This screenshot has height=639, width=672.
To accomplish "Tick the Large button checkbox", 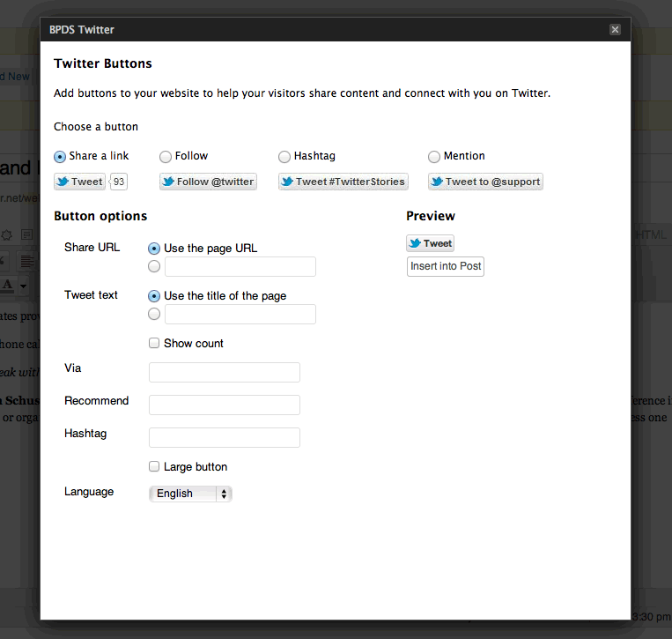I will coord(155,466).
